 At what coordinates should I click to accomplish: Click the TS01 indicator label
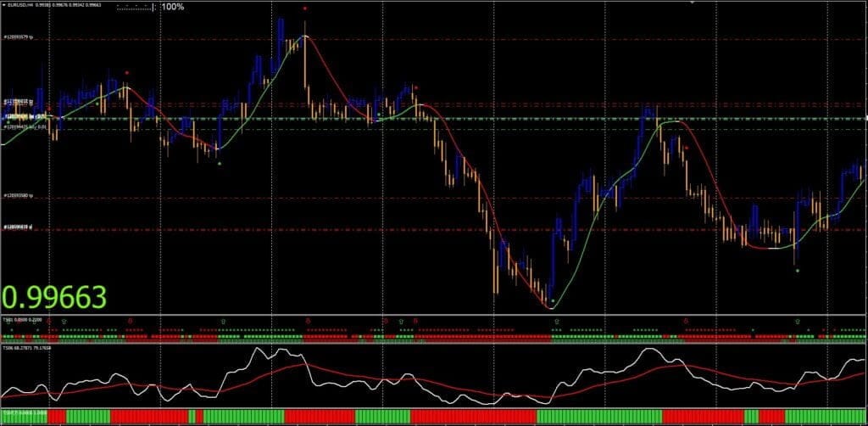(20, 320)
